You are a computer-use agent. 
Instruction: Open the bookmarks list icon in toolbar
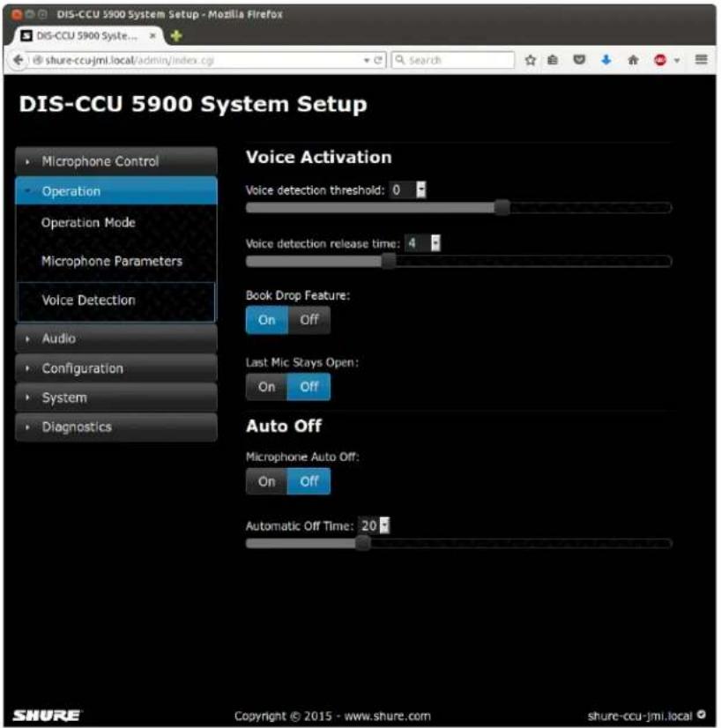(x=553, y=60)
